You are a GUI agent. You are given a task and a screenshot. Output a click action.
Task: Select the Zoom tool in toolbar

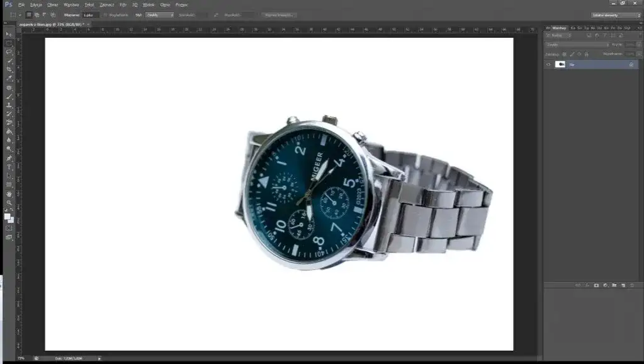pos(9,203)
